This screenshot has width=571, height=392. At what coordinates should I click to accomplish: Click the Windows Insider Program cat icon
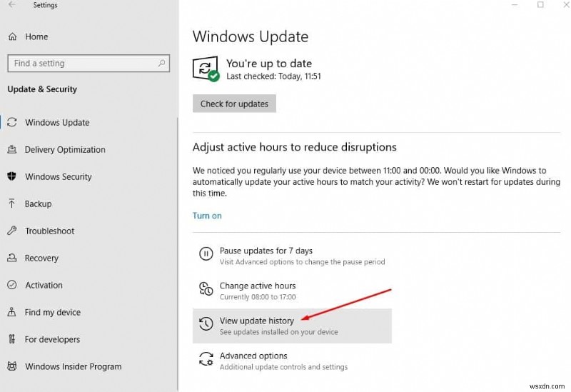click(x=12, y=366)
